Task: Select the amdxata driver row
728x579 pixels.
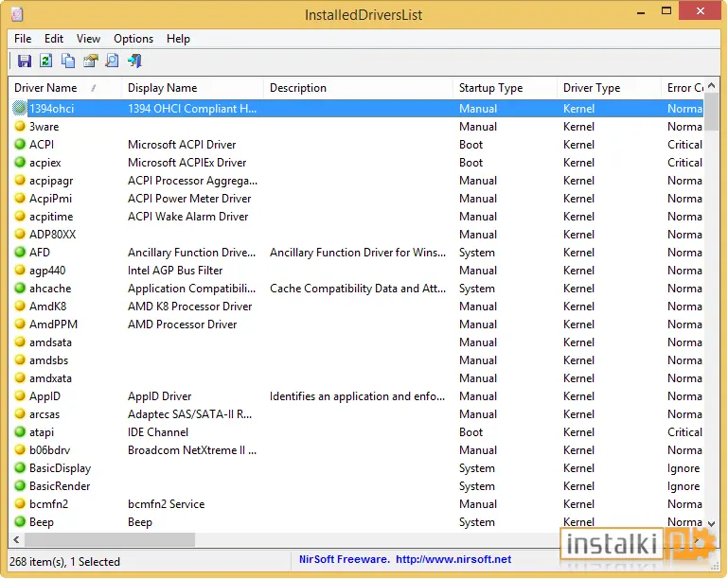Action: click(x=356, y=378)
